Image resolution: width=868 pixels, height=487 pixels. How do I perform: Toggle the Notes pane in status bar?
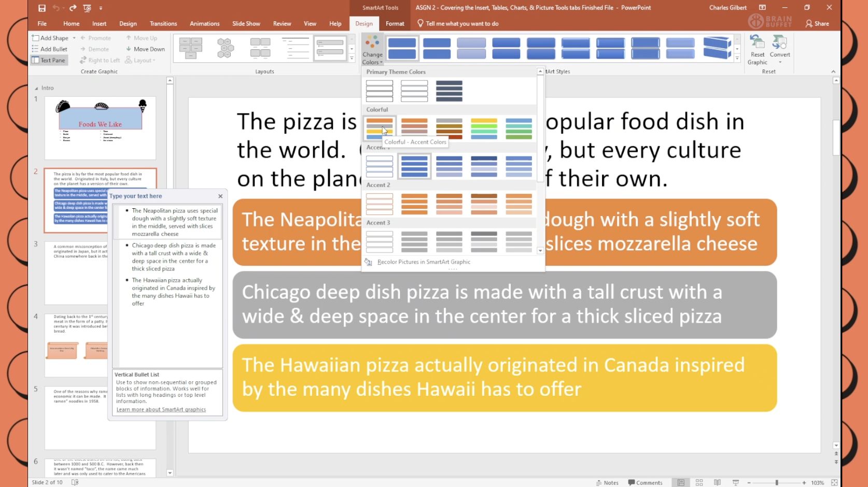pos(607,482)
